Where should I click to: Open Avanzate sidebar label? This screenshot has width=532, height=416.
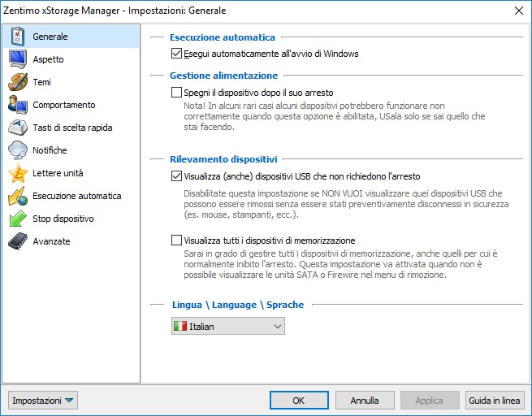coord(51,241)
